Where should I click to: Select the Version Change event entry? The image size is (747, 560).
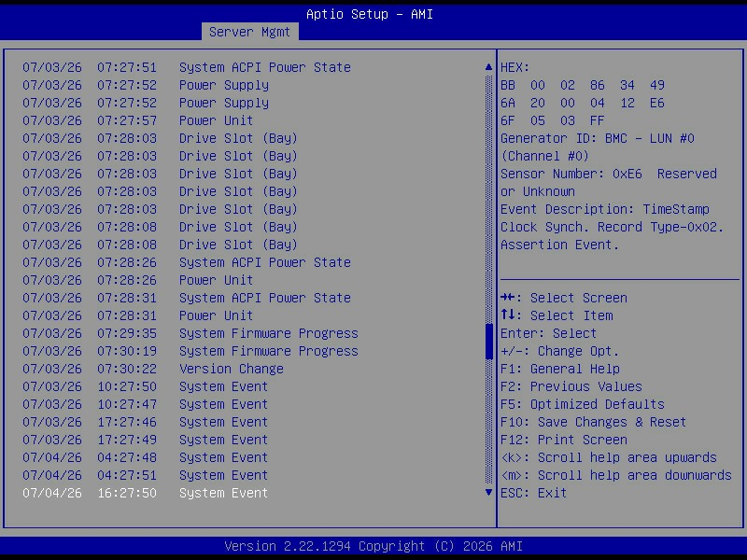(x=153, y=369)
